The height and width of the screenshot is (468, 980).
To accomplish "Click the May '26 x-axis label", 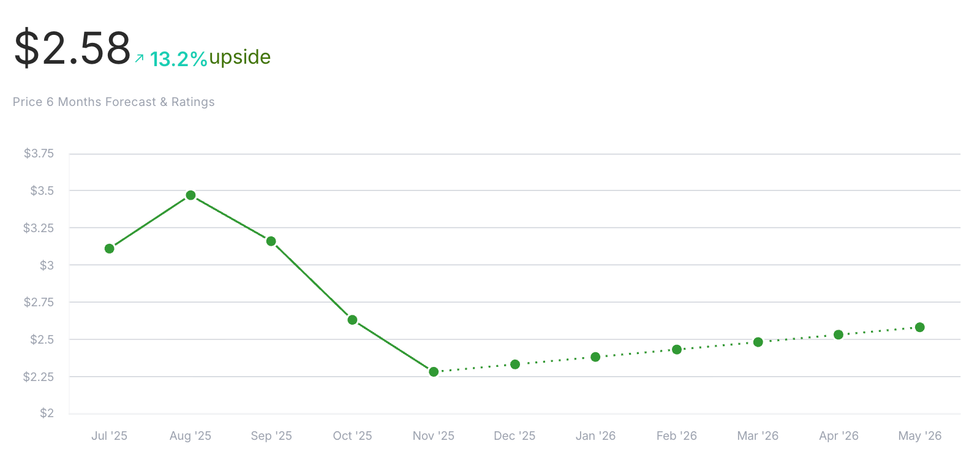I will tap(920, 436).
